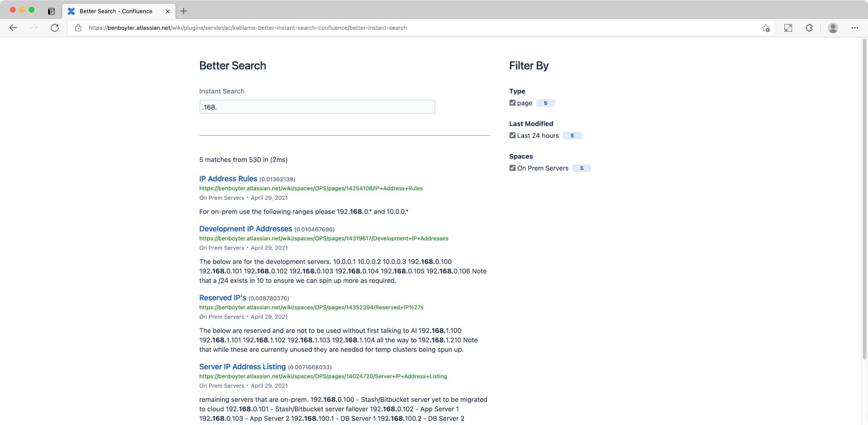Click the score (0.0071668033) beside Server IP Address Listing

click(x=310, y=367)
